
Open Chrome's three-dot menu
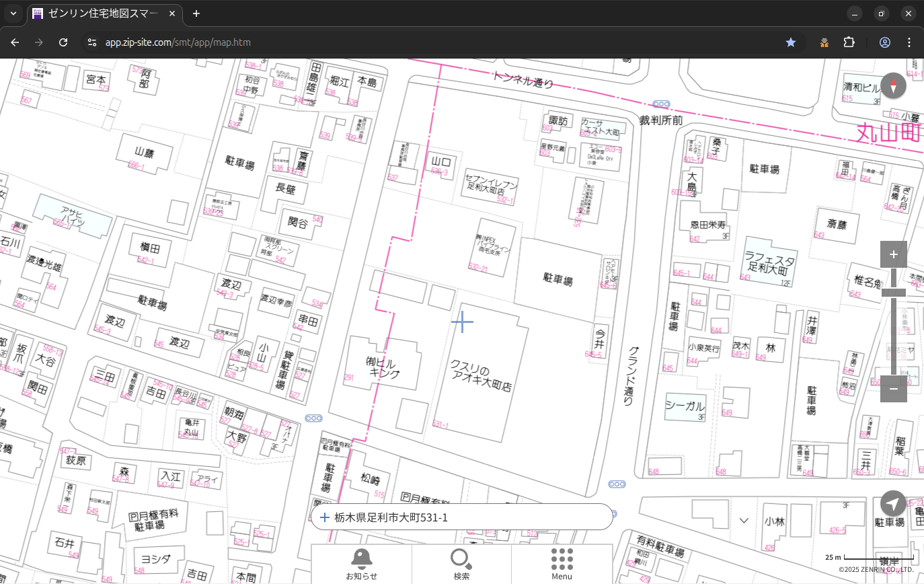click(909, 42)
